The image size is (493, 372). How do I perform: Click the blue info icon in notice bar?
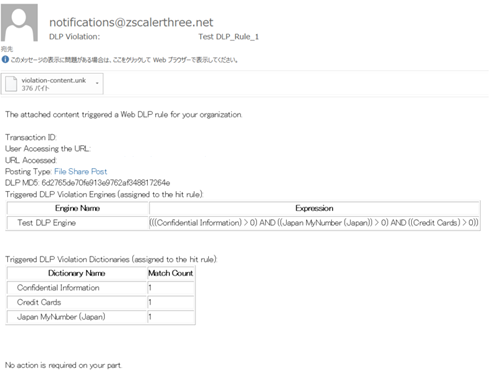point(5,60)
